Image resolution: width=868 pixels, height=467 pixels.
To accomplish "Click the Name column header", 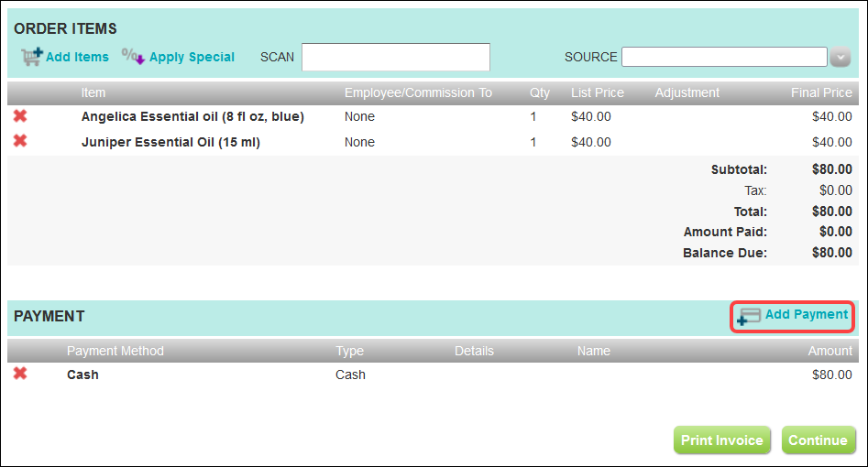I will (593, 351).
